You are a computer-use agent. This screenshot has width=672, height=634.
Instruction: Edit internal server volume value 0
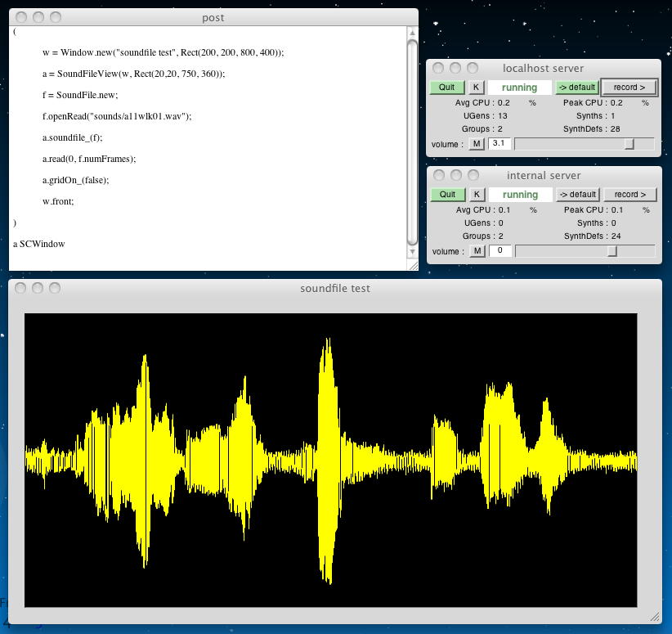pos(500,250)
